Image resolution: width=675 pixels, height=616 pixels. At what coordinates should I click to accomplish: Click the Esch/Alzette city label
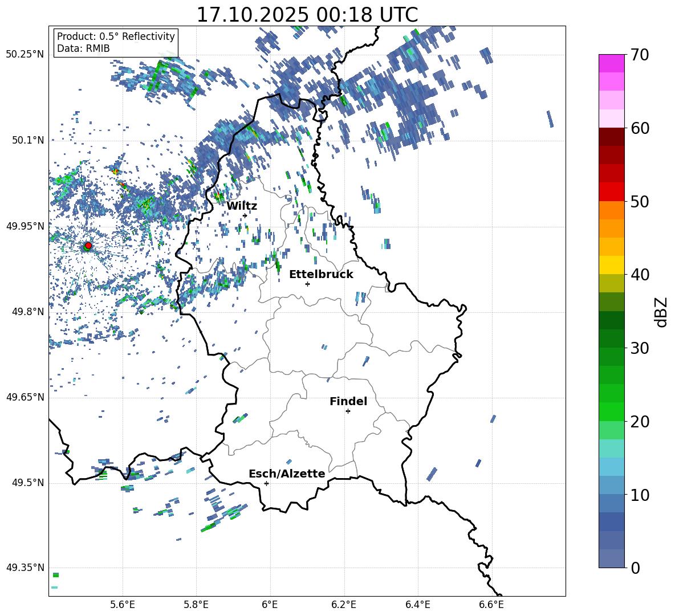[x=287, y=474]
